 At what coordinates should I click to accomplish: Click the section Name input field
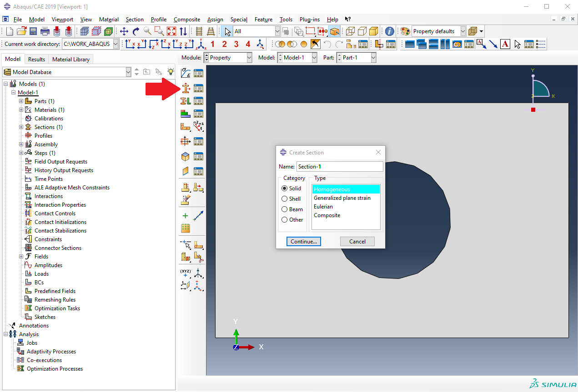[339, 167]
